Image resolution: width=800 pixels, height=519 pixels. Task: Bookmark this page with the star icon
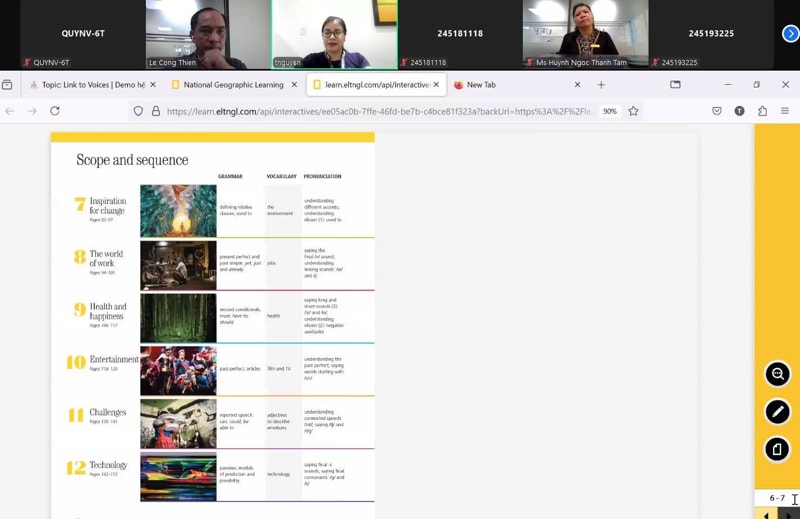[x=633, y=111]
